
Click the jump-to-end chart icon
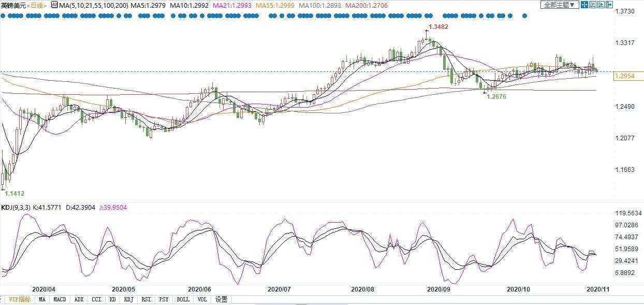[x=601, y=5]
